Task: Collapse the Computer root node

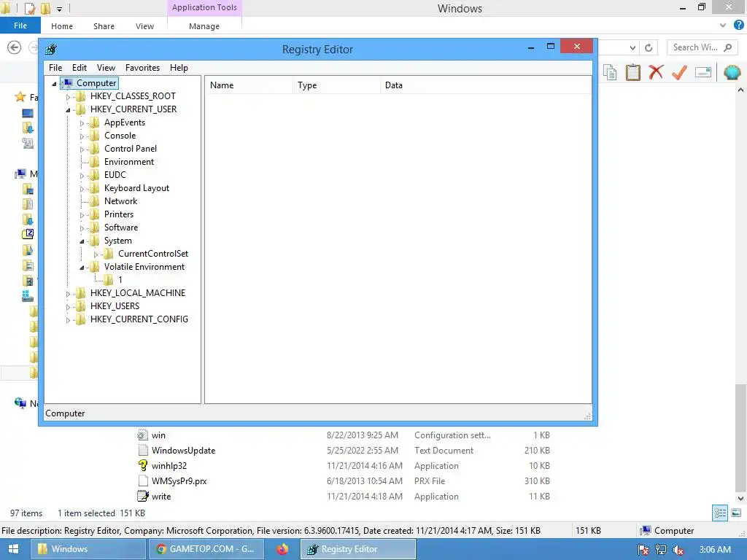Action: point(54,84)
